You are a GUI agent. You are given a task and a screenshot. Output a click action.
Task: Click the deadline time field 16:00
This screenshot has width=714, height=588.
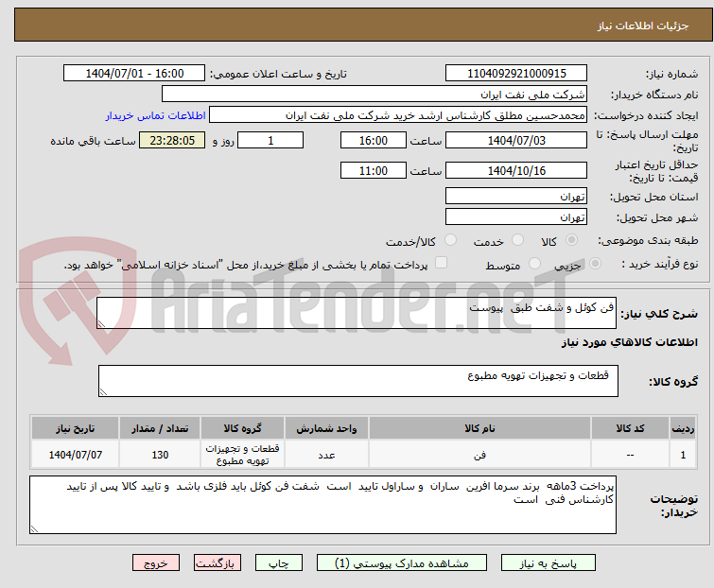pyautogui.click(x=374, y=140)
